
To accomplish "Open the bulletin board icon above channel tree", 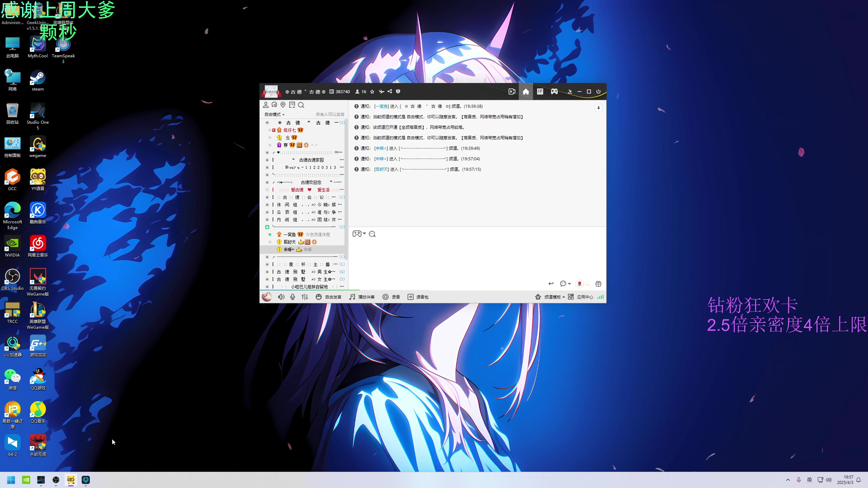I will point(292,105).
